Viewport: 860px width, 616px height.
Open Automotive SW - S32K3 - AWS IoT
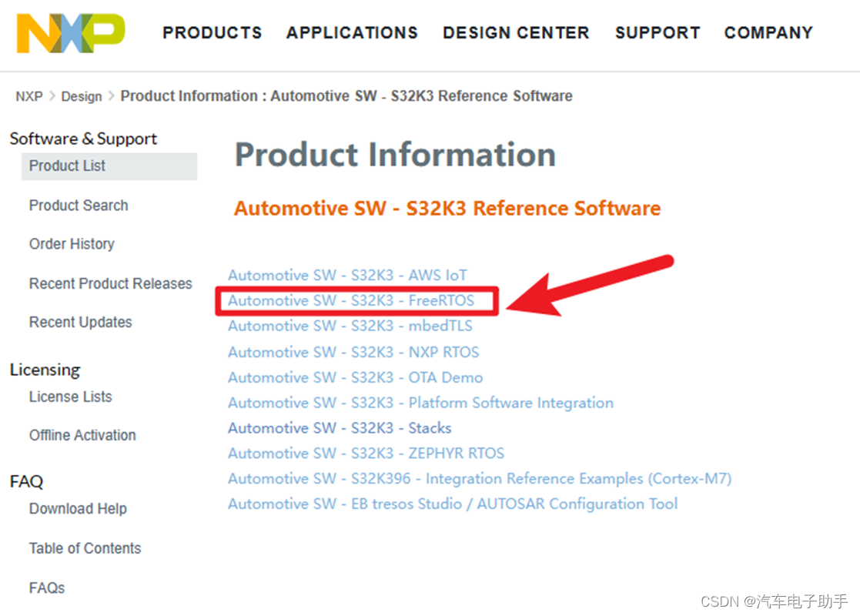(x=348, y=276)
